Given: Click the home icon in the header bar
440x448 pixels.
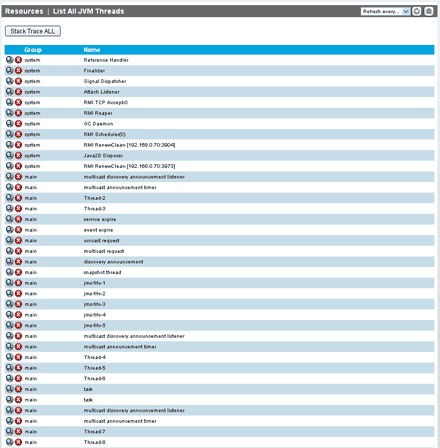Looking at the screenshot, I should point(429,11).
